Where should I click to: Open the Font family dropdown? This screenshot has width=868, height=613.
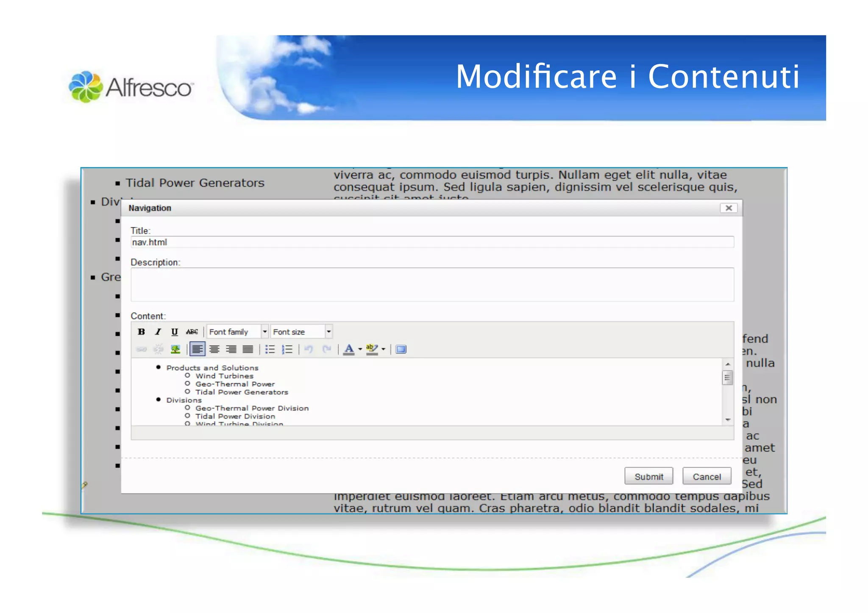tap(237, 332)
